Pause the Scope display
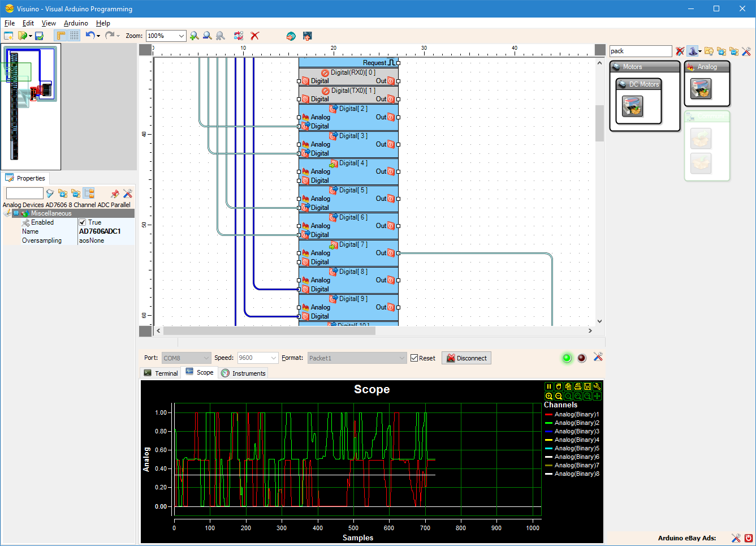The height and width of the screenshot is (546, 756). [x=549, y=386]
